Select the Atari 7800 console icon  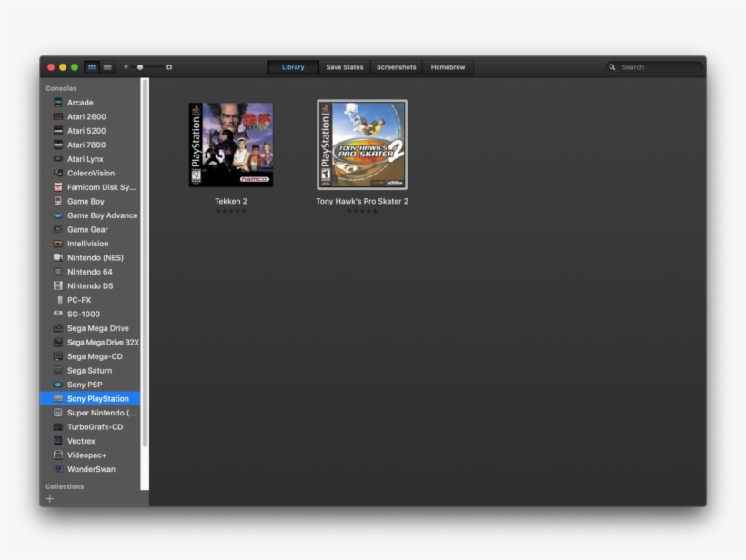58,145
